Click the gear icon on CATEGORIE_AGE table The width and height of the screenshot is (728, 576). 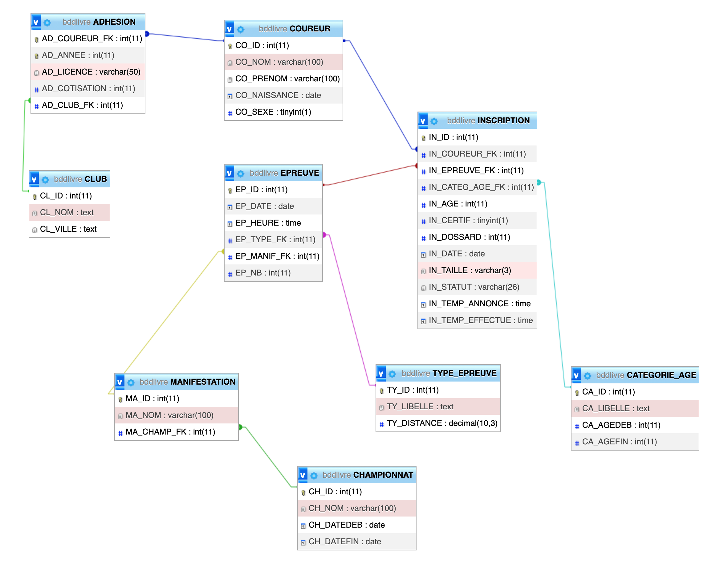pos(588,376)
